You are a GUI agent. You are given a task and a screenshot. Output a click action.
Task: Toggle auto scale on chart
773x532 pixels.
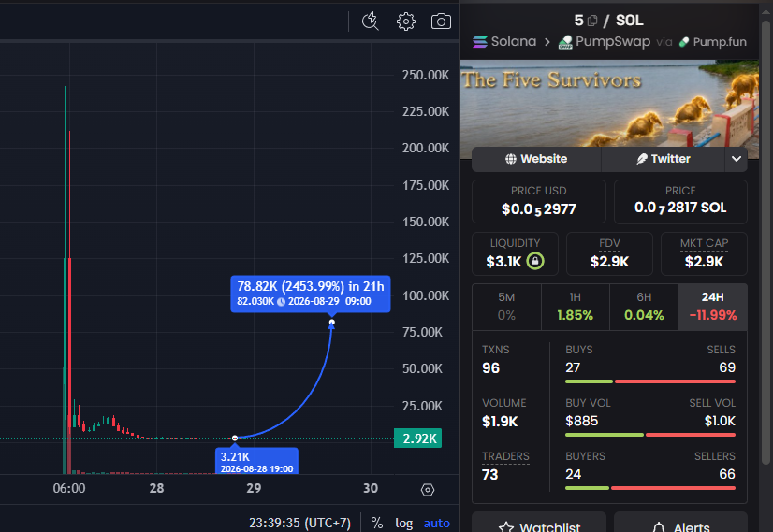[437, 524]
